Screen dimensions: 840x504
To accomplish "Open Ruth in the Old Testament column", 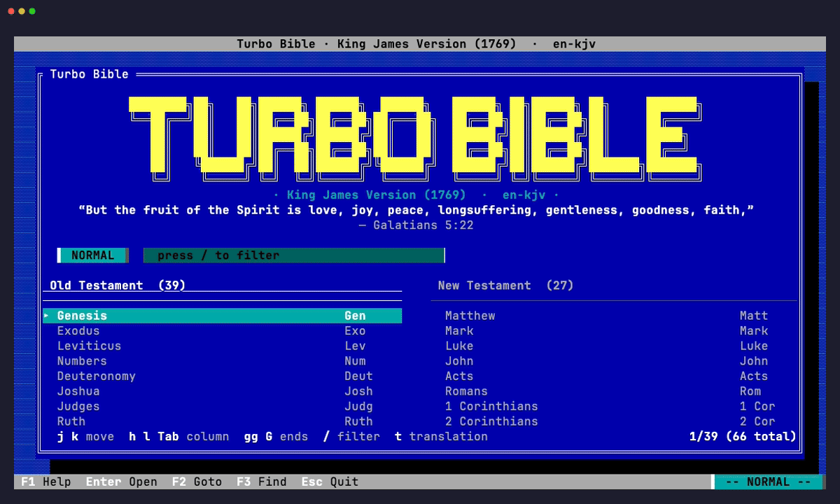I will pyautogui.click(x=223, y=421).
